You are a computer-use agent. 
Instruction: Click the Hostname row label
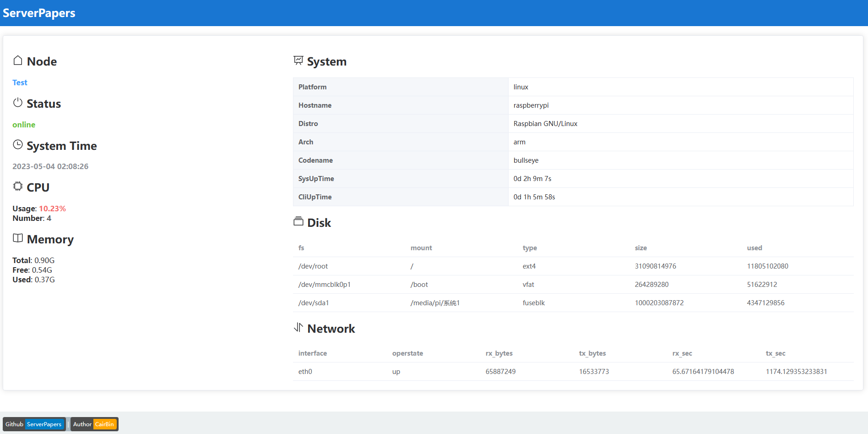pos(315,105)
